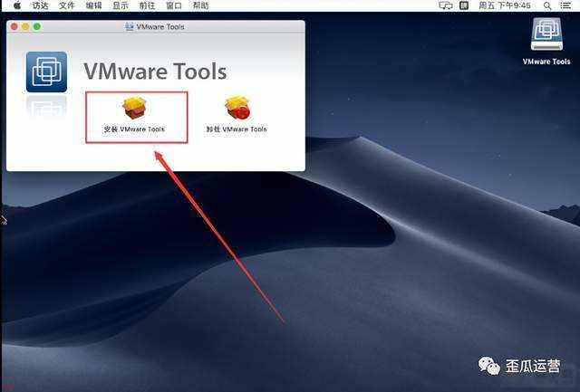Click the date and time 周五 下午9:45
Screen dimensions: 580x392
[505, 5]
